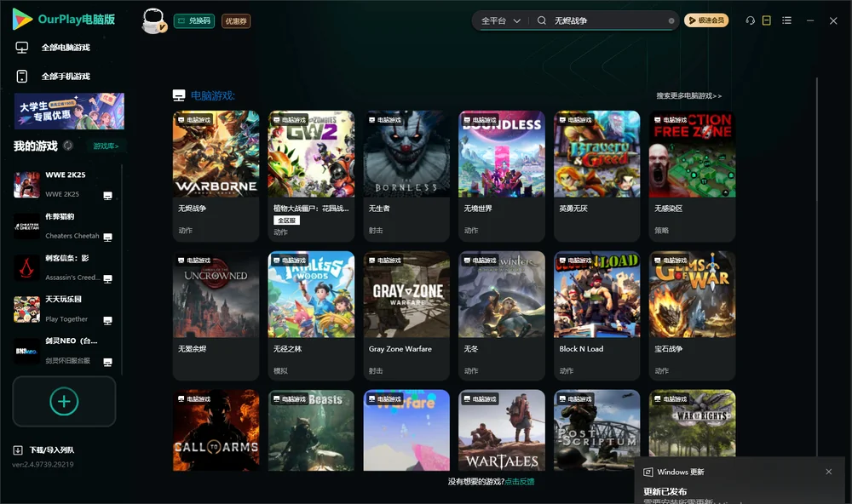Open the Trailless Woods 无径之林 card

click(311, 316)
